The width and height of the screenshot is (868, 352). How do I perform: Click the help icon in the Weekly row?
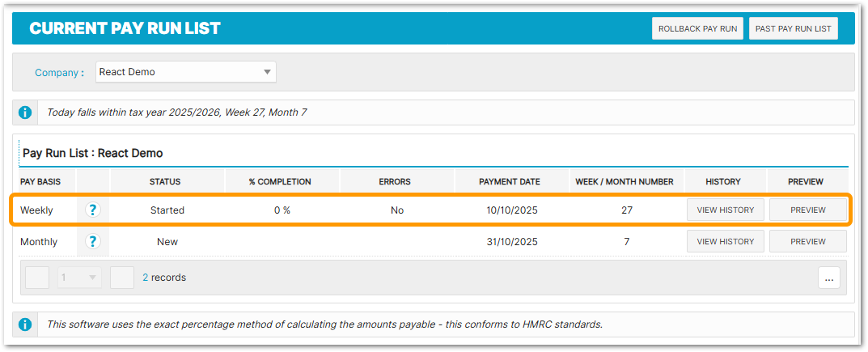click(x=93, y=210)
